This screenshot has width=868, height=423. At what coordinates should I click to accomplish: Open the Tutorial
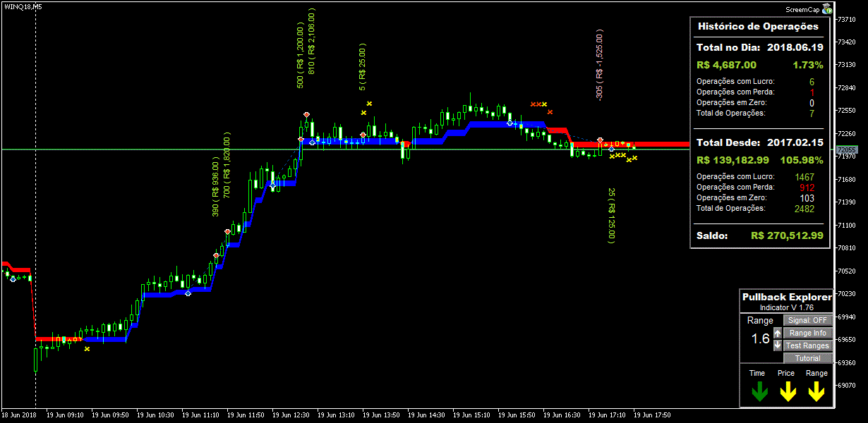[807, 358]
